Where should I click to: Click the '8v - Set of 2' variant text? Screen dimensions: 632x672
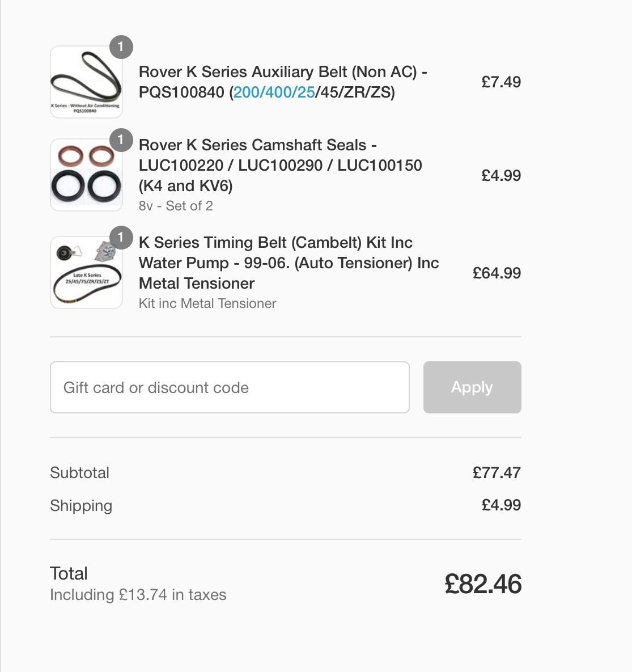[x=176, y=206]
